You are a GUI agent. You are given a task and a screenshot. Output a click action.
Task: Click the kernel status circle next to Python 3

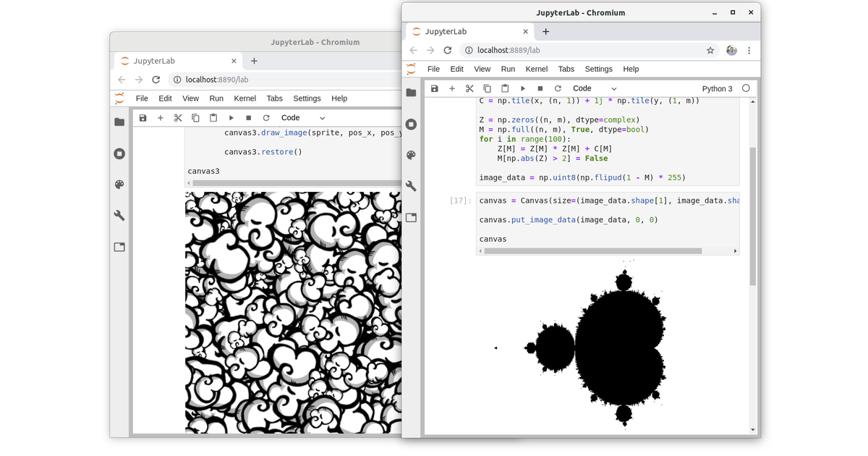pyautogui.click(x=746, y=88)
